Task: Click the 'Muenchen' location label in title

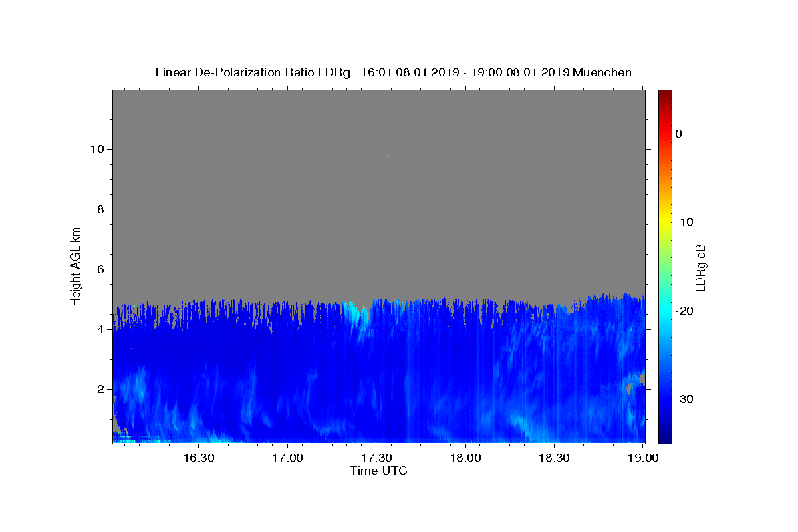Action: click(x=602, y=72)
